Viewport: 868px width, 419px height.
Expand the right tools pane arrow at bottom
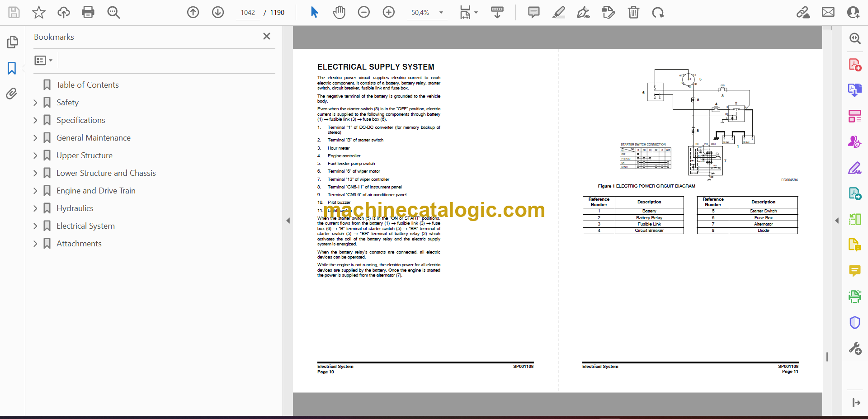point(856,403)
